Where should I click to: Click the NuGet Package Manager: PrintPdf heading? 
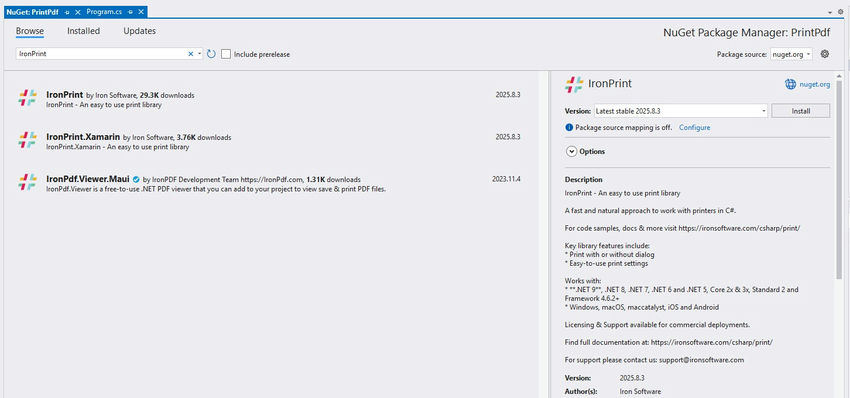(x=746, y=32)
